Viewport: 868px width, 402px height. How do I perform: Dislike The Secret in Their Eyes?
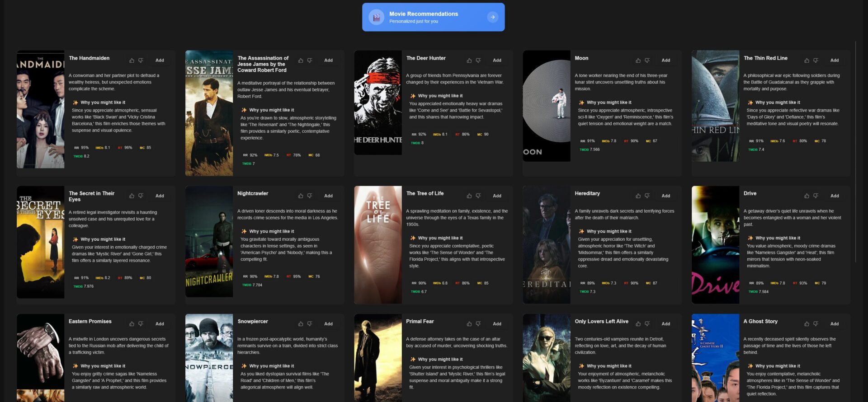click(x=141, y=196)
